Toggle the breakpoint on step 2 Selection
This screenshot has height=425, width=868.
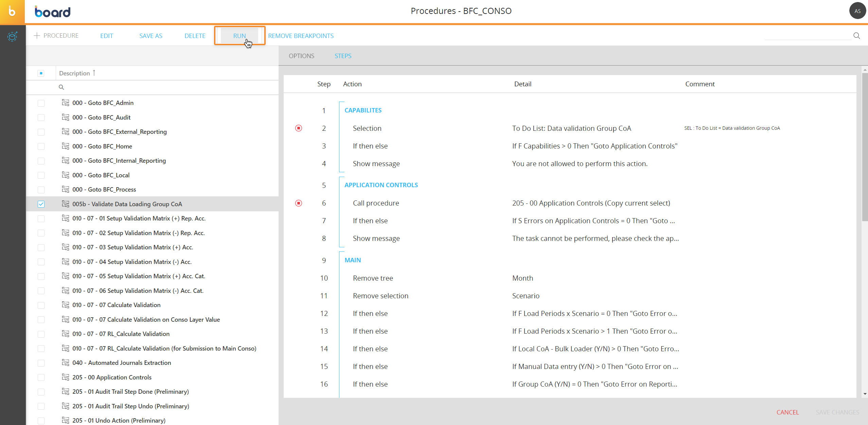[299, 128]
